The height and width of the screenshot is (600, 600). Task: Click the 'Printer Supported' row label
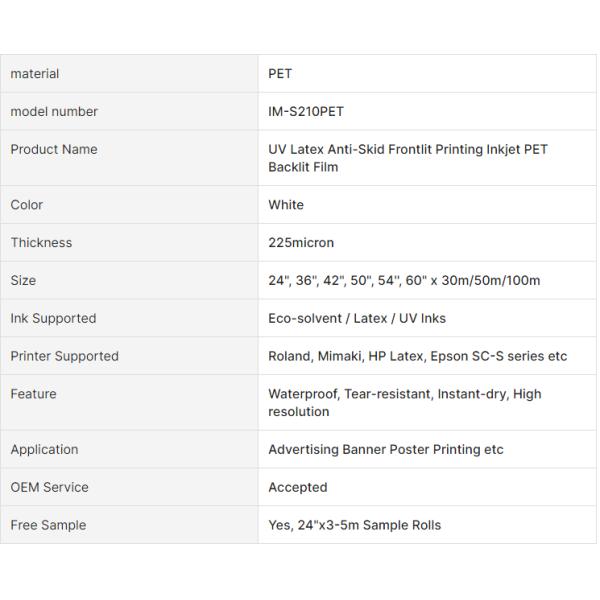pyautogui.click(x=64, y=357)
